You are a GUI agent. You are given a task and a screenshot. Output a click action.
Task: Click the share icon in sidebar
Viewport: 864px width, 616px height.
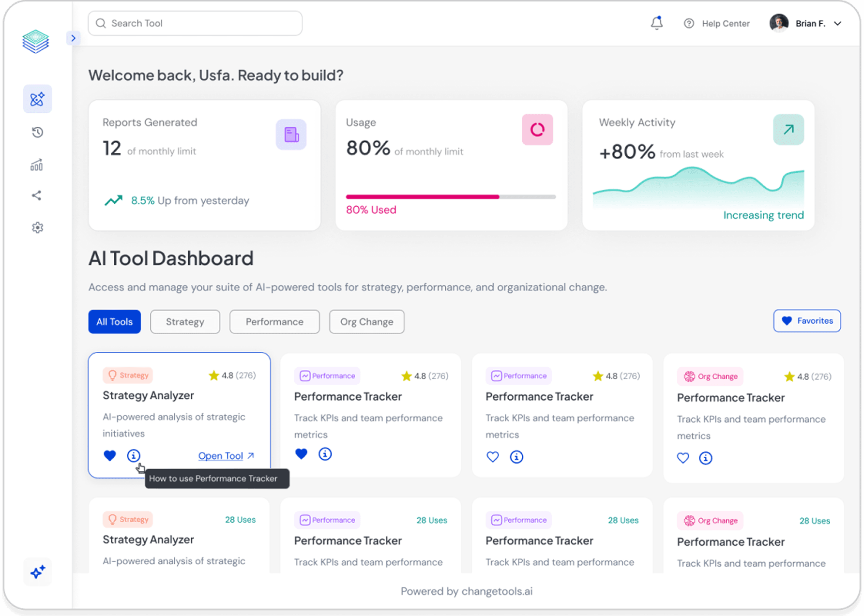click(37, 195)
